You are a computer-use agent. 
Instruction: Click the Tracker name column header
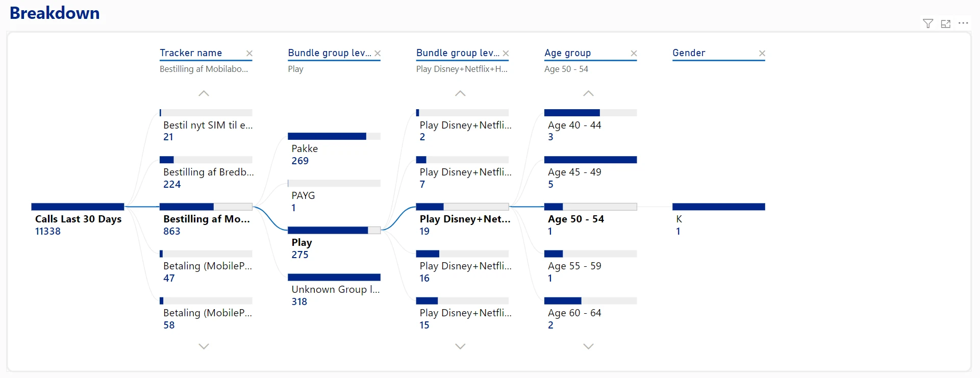click(191, 53)
